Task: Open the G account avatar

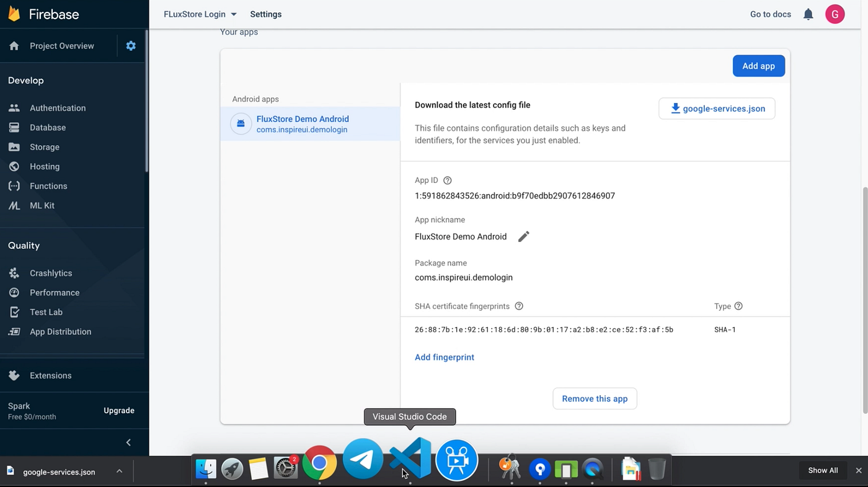Action: point(835,14)
